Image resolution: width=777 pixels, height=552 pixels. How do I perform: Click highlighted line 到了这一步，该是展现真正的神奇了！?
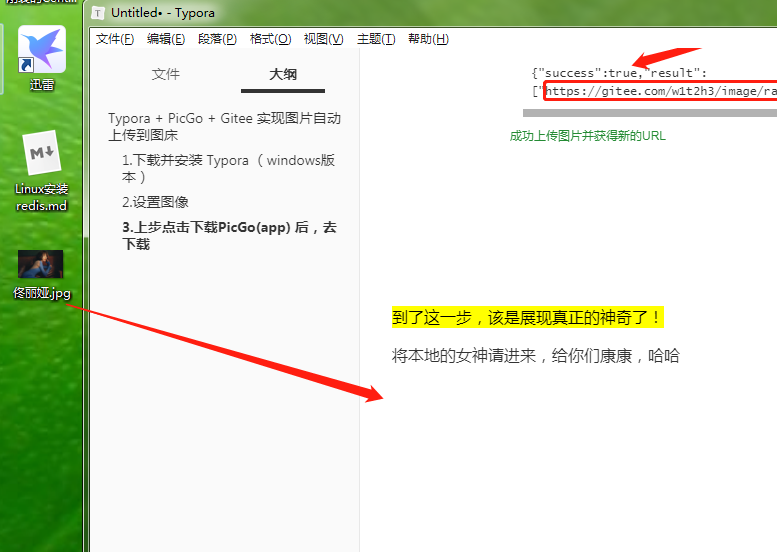[527, 318]
